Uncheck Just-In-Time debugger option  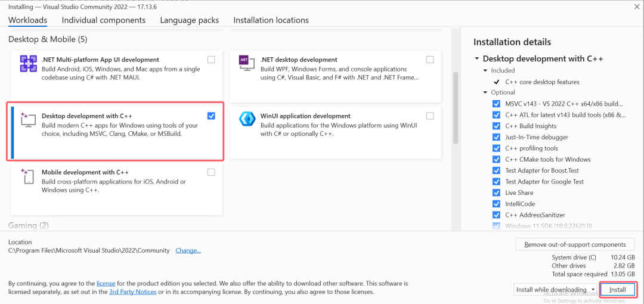(x=496, y=137)
